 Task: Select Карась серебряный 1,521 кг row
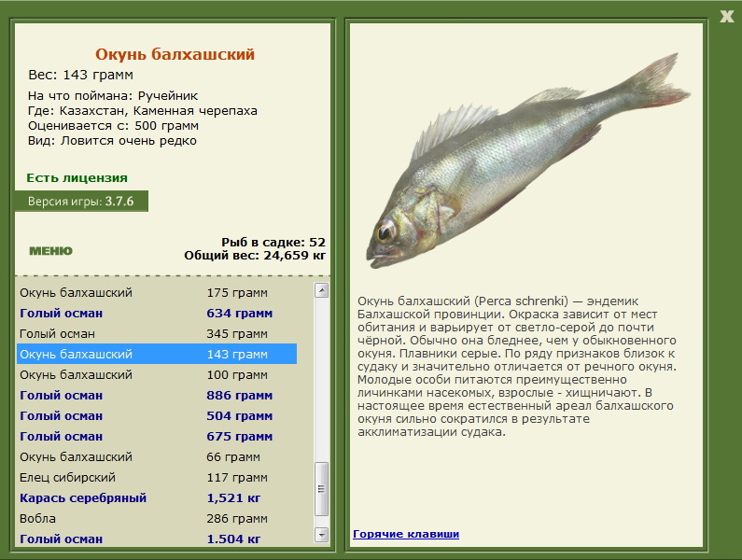(157, 497)
